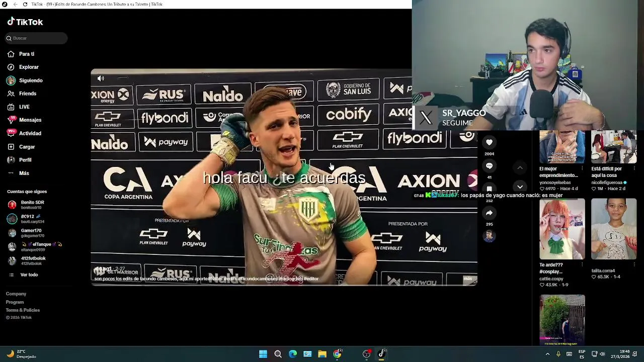Screen dimensions: 644x362
Task: Open volume control in tray
Action: coord(602,354)
